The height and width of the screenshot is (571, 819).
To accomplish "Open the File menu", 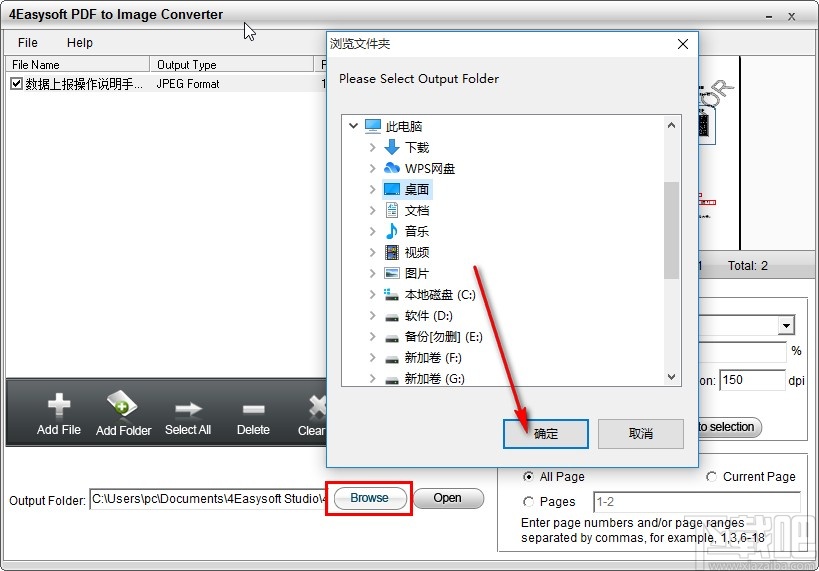I will point(28,43).
